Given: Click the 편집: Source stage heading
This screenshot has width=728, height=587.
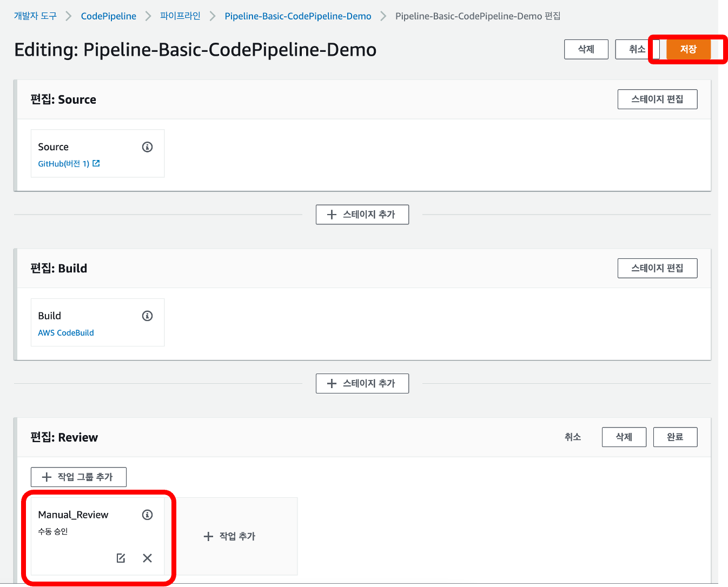Looking at the screenshot, I should click(63, 99).
